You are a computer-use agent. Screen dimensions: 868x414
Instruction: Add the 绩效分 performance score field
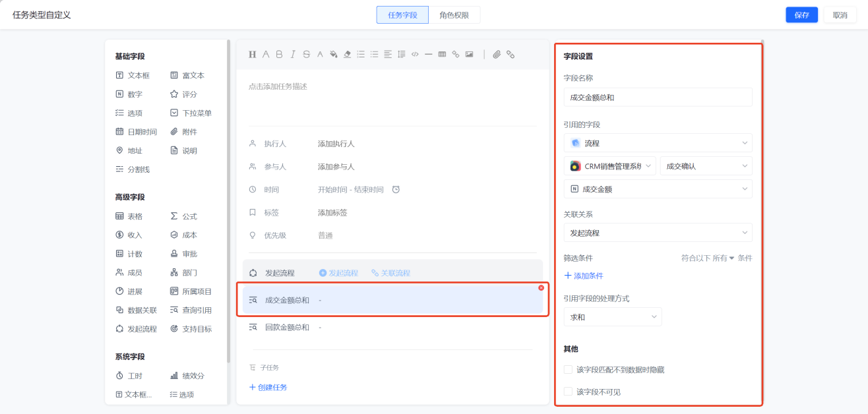click(x=187, y=376)
